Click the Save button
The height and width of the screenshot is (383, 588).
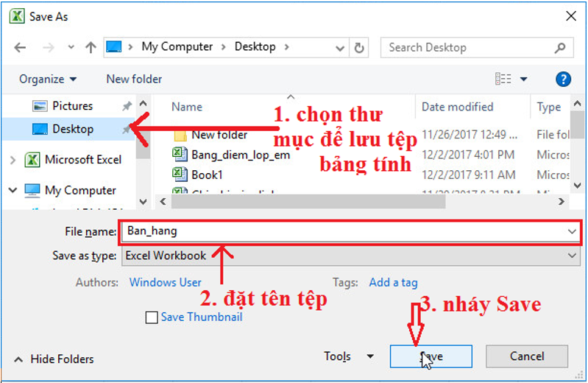pos(431,356)
